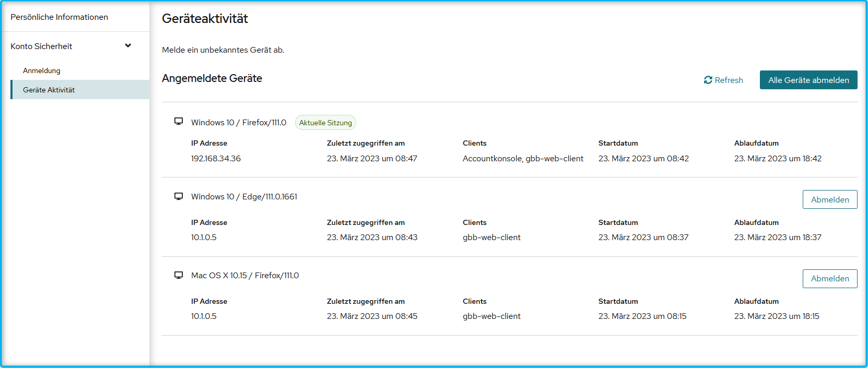Click Accountkonsole, gbb-web-client clients text
Image resolution: width=868 pixels, height=368 pixels.
click(523, 159)
